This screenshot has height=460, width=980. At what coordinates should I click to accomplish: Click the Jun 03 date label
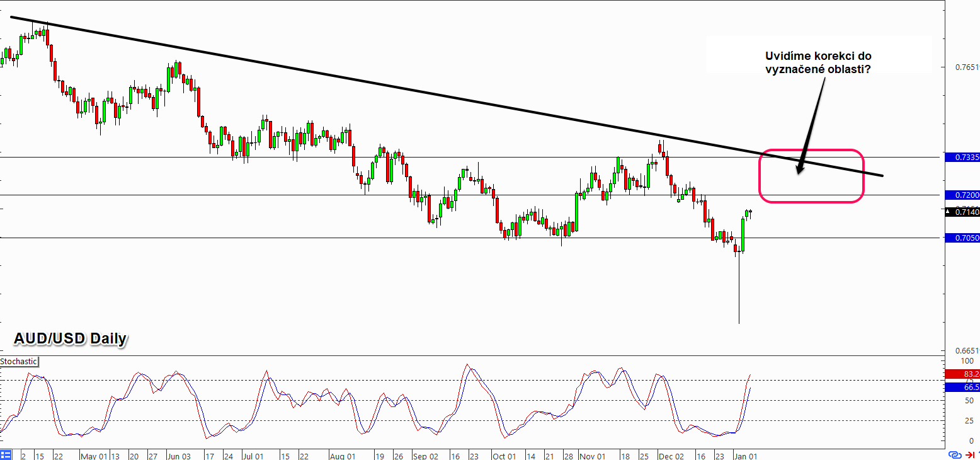pyautogui.click(x=179, y=456)
